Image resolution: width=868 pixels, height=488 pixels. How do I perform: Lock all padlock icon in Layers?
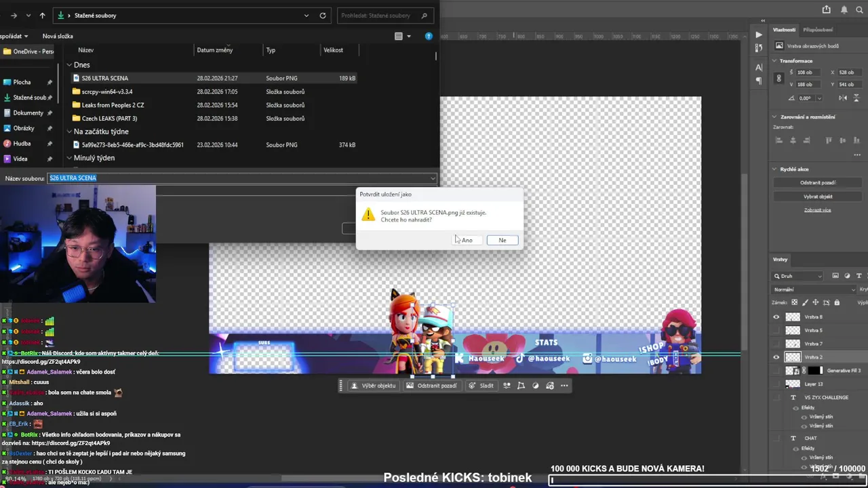tap(837, 302)
